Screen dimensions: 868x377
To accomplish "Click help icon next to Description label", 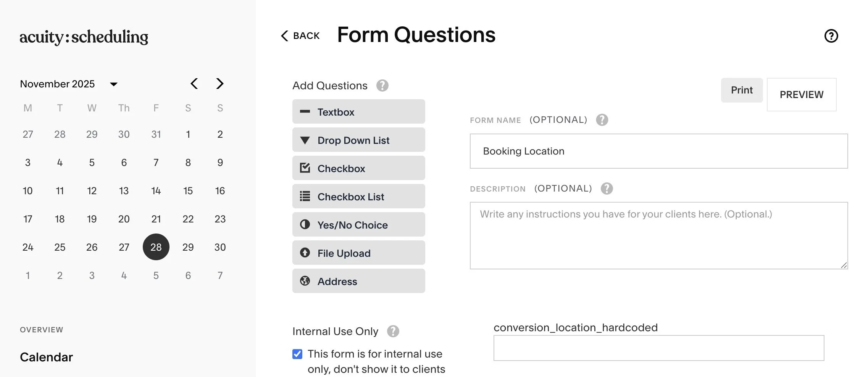I will point(607,188).
